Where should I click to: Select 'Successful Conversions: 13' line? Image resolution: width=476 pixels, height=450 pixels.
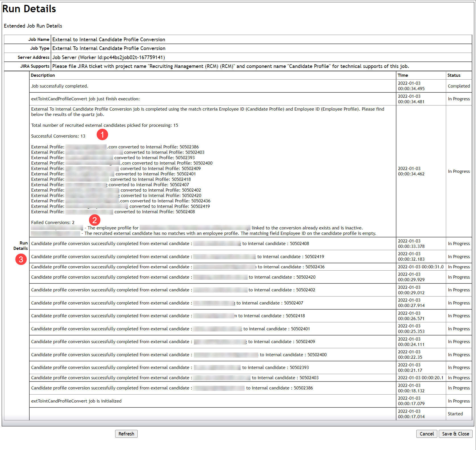(58, 136)
